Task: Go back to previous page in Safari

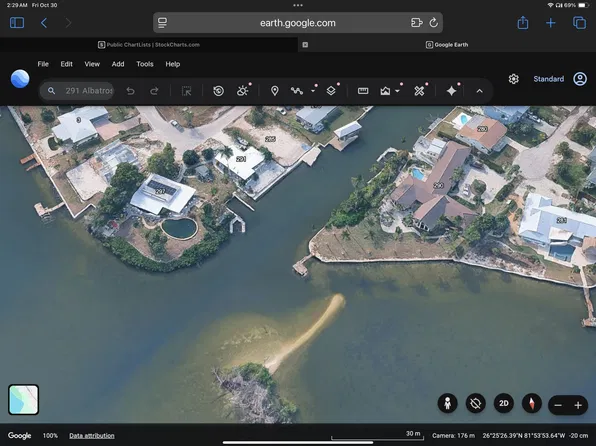Action: click(44, 23)
